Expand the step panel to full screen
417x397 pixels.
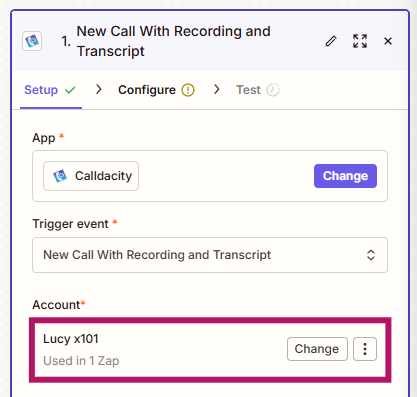coord(360,41)
